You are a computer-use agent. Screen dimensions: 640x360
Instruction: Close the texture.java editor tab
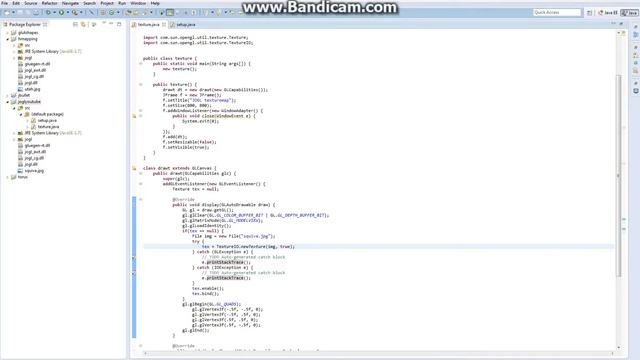(164, 24)
